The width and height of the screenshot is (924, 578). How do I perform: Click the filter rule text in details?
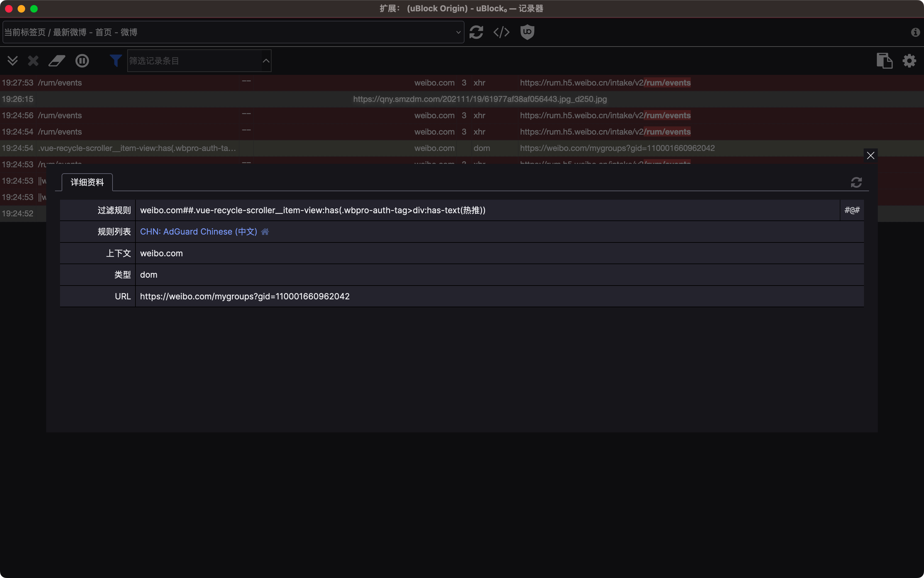[312, 210]
